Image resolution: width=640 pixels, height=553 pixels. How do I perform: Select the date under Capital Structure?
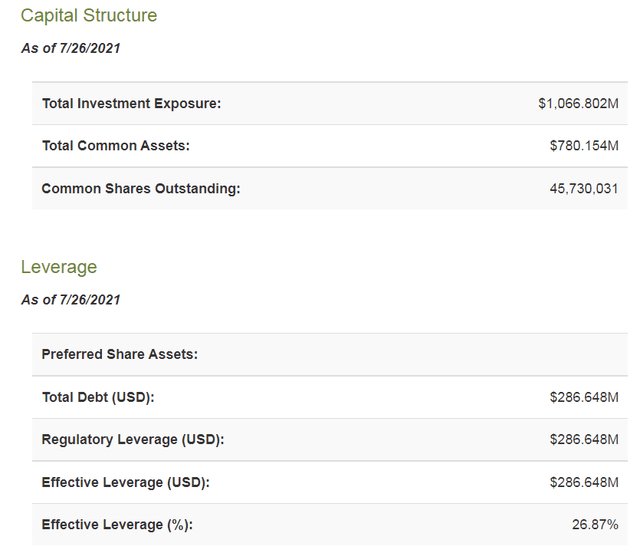click(x=71, y=48)
